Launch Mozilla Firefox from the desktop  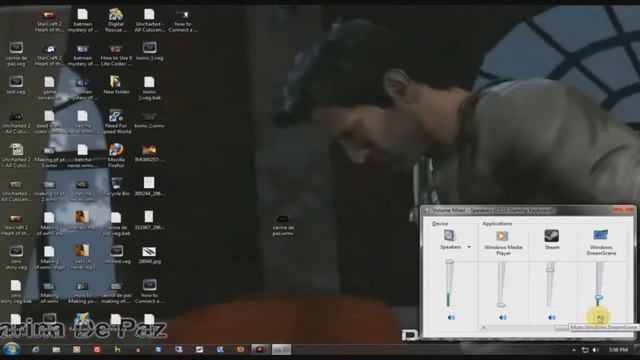[x=116, y=156]
